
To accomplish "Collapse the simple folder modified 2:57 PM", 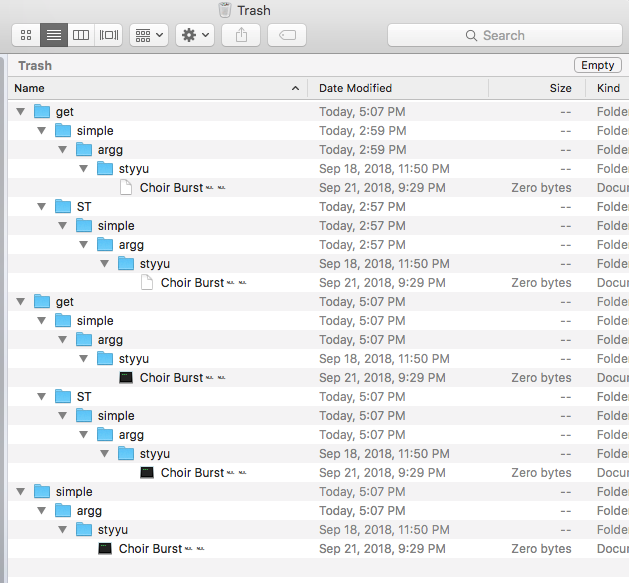I will point(62,225).
